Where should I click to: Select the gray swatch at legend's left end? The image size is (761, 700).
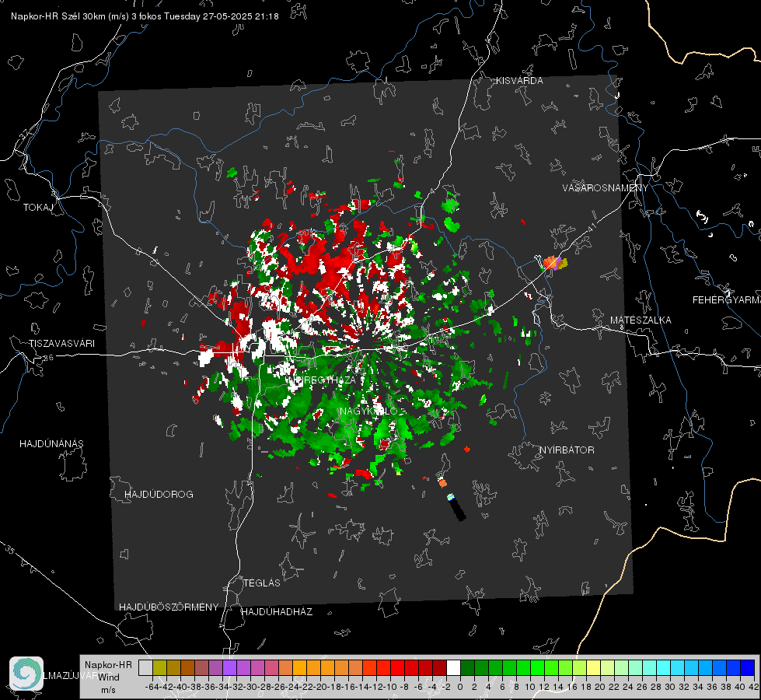tap(145, 667)
